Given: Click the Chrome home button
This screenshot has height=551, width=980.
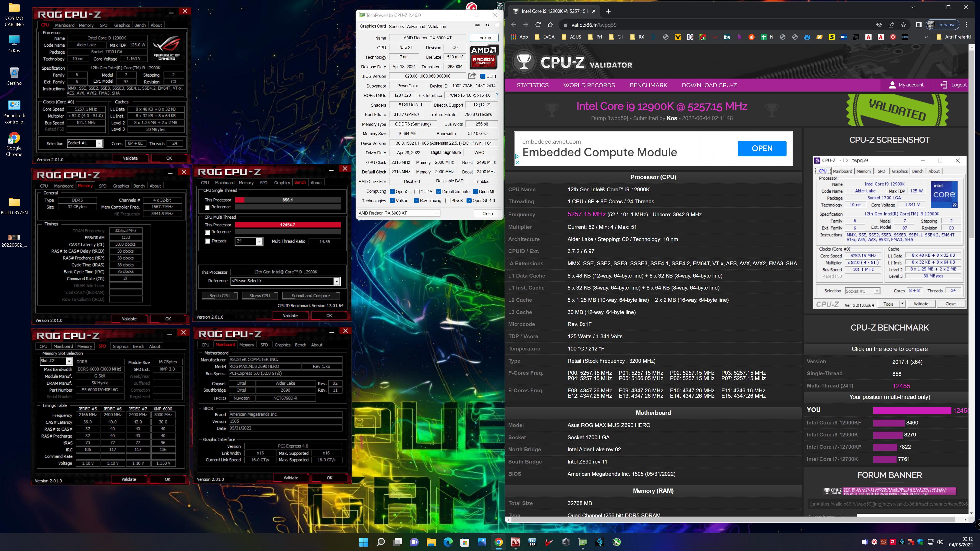Looking at the screenshot, I should (x=550, y=25).
